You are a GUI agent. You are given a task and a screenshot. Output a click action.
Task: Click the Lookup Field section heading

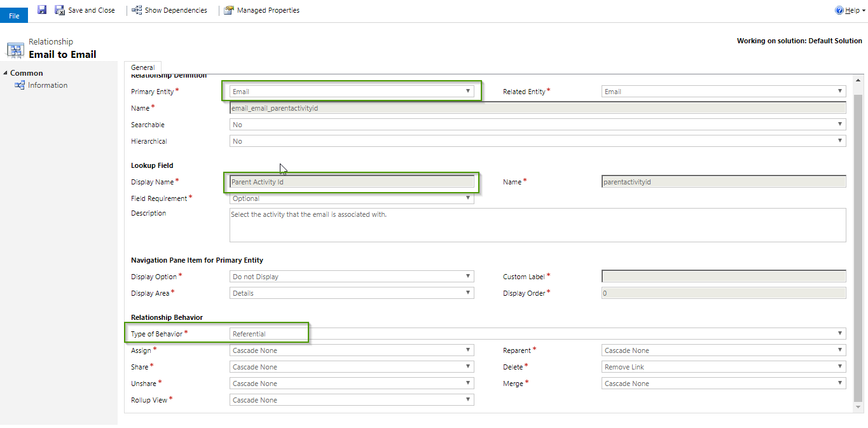click(152, 165)
